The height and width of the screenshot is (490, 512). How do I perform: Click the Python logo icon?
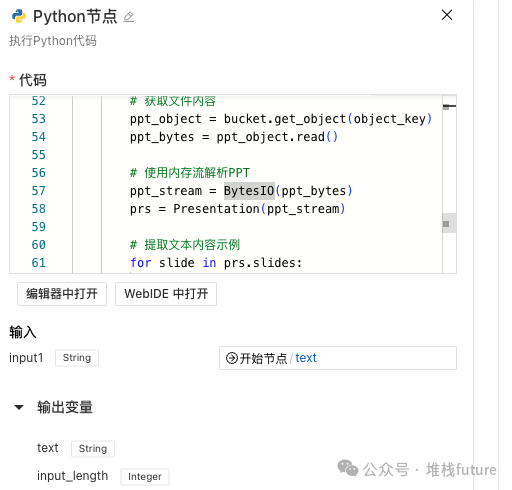[19, 16]
